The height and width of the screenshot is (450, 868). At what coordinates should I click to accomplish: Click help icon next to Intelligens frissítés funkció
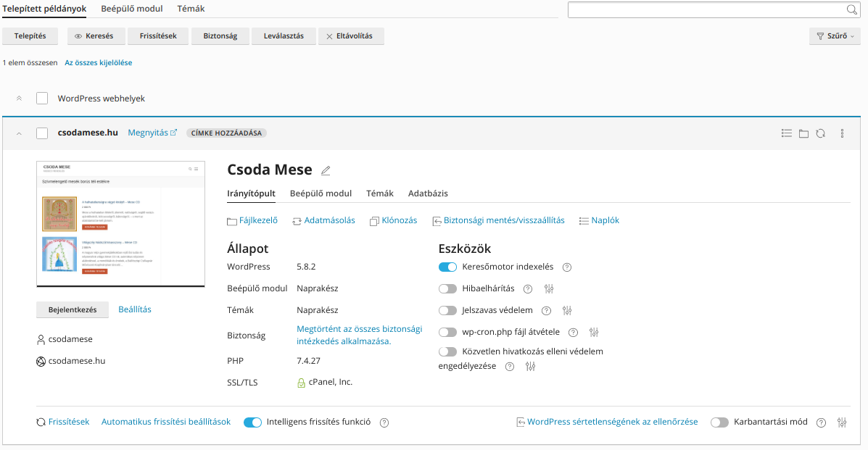(384, 422)
